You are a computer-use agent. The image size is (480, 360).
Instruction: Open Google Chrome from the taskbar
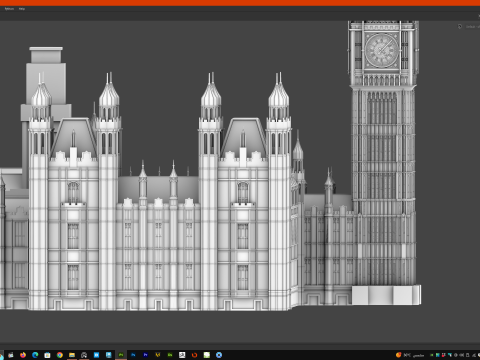[60, 355]
